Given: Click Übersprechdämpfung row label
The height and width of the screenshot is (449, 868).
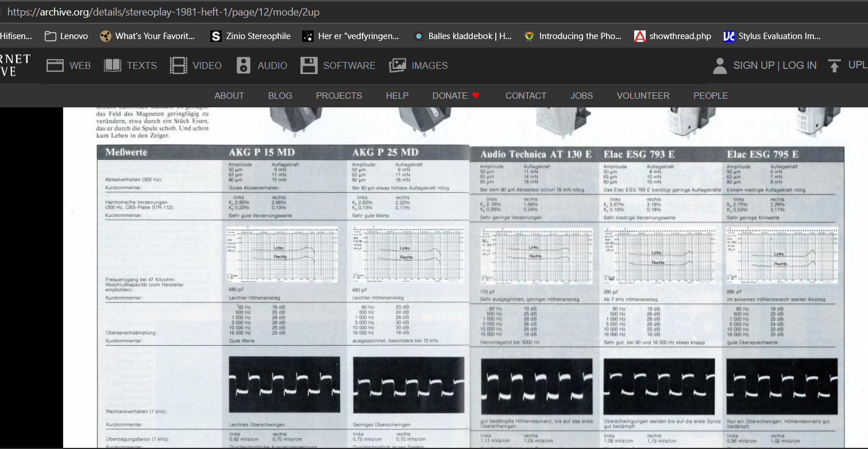Looking at the screenshot, I should coord(132,332).
